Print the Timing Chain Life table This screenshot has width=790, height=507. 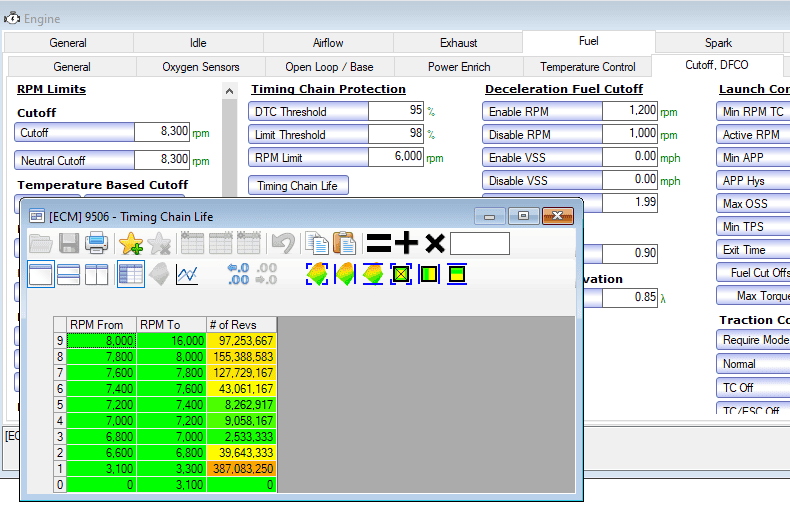(96, 243)
